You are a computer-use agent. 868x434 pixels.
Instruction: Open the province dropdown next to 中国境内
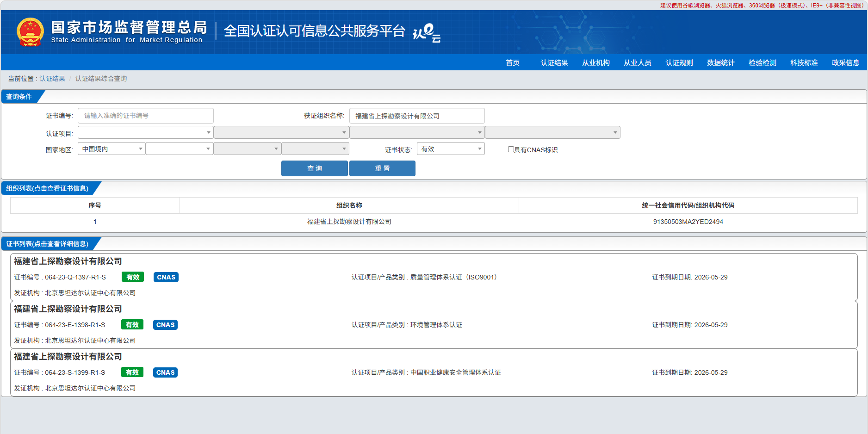[179, 149]
